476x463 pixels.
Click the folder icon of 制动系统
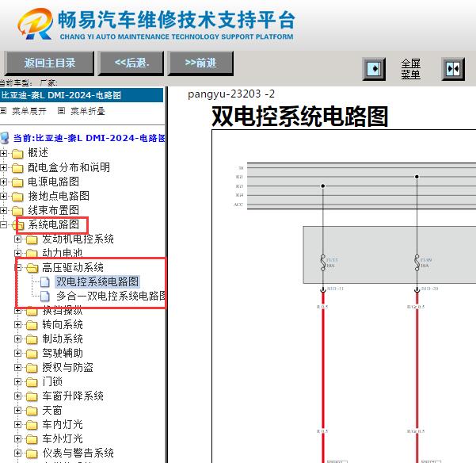click(x=32, y=339)
